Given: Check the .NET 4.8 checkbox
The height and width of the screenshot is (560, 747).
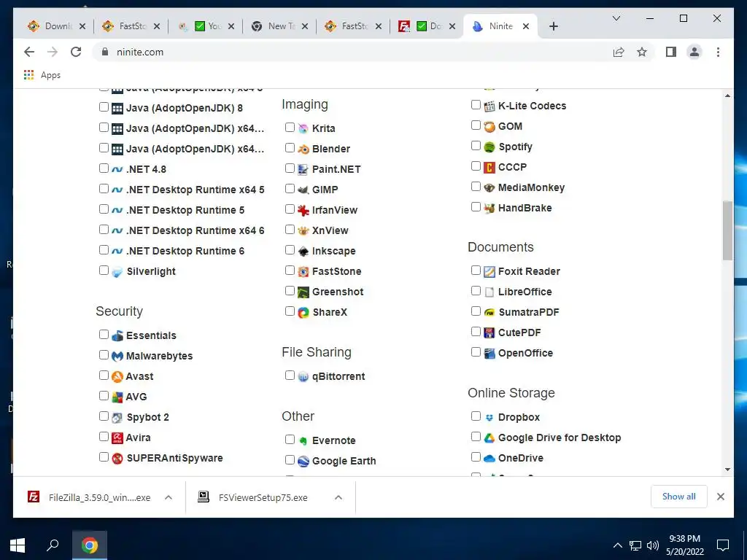Looking at the screenshot, I should click(x=104, y=168).
